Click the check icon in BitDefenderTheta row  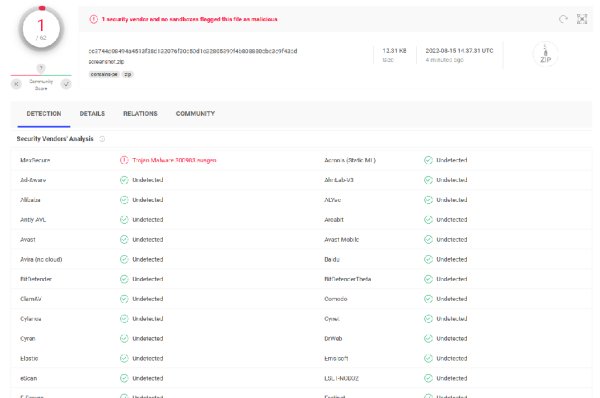point(428,279)
